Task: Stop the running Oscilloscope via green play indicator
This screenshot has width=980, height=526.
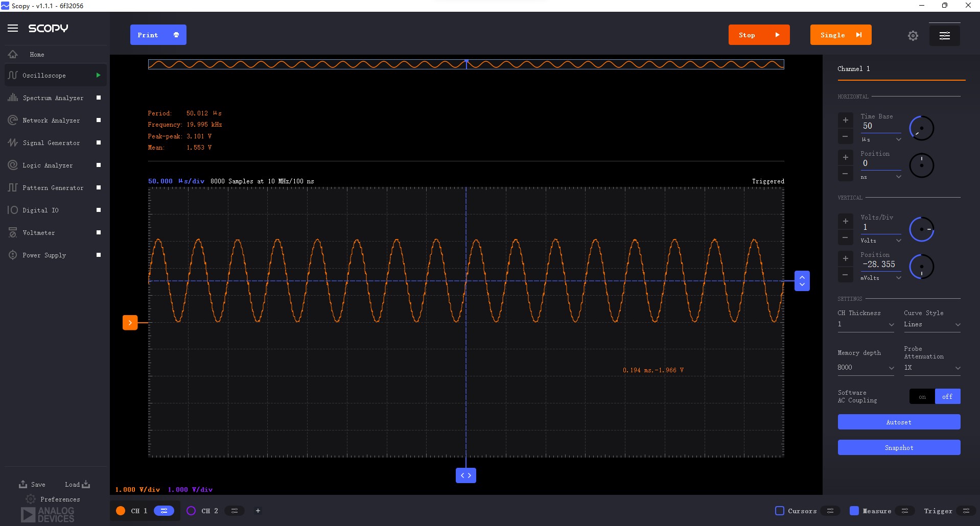Action: coord(98,75)
